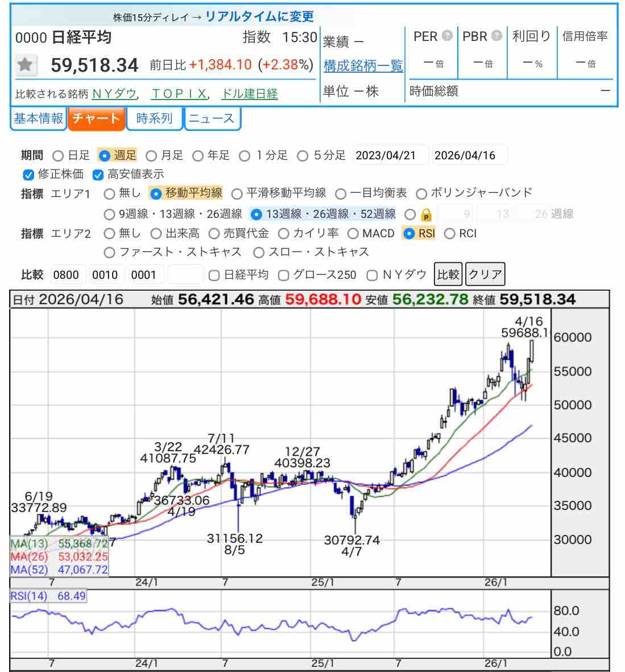Toggle the 高安値表示 checkbox
This screenshot has height=672, width=625.
point(98,174)
